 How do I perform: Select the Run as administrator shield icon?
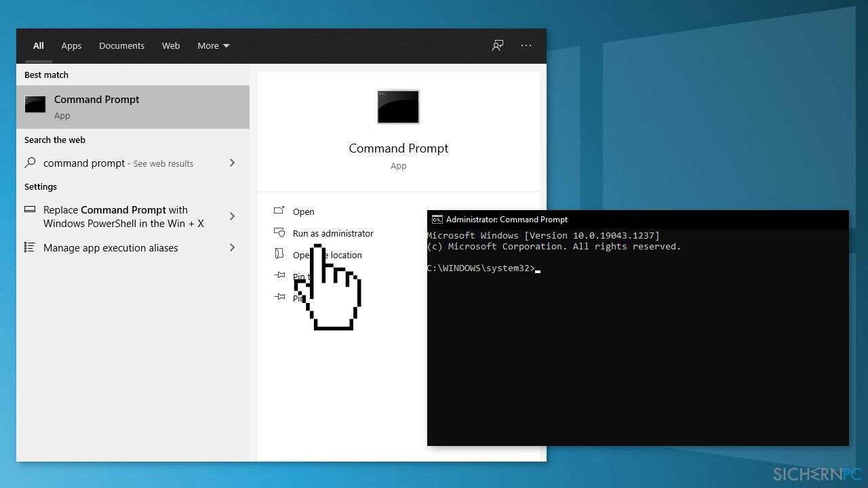point(279,232)
